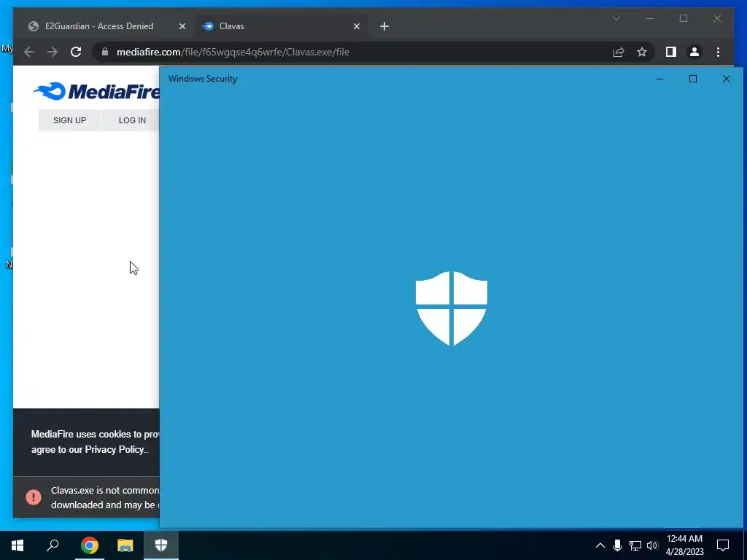Reload the MediaFire page
The width and height of the screenshot is (747, 560).
point(76,52)
